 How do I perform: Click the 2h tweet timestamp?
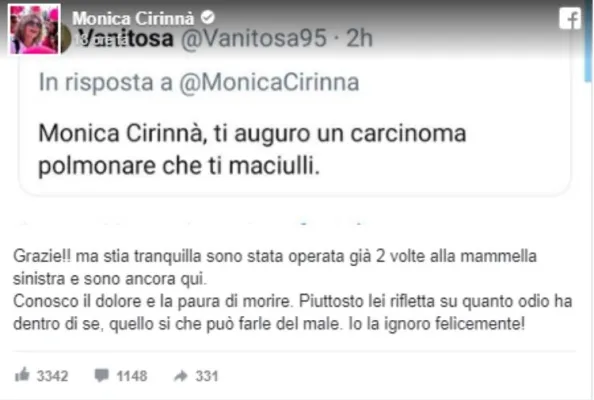point(360,38)
